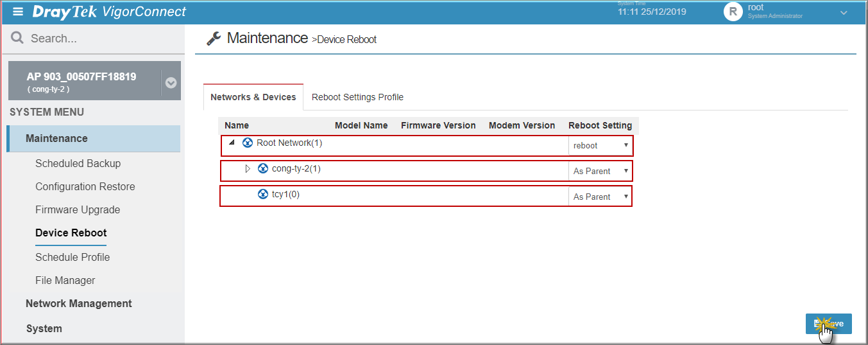The image size is (868, 345).
Task: Select the Root Network(1) row label
Action: [289, 143]
